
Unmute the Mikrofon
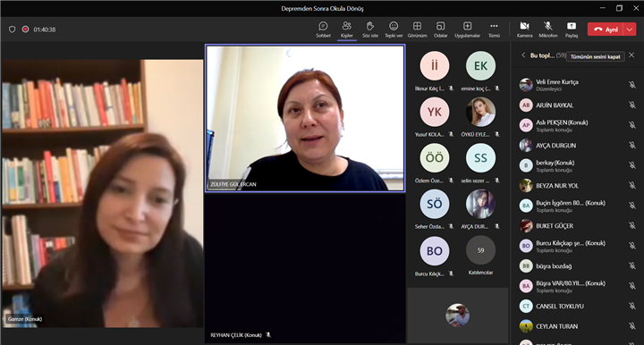pos(548,29)
